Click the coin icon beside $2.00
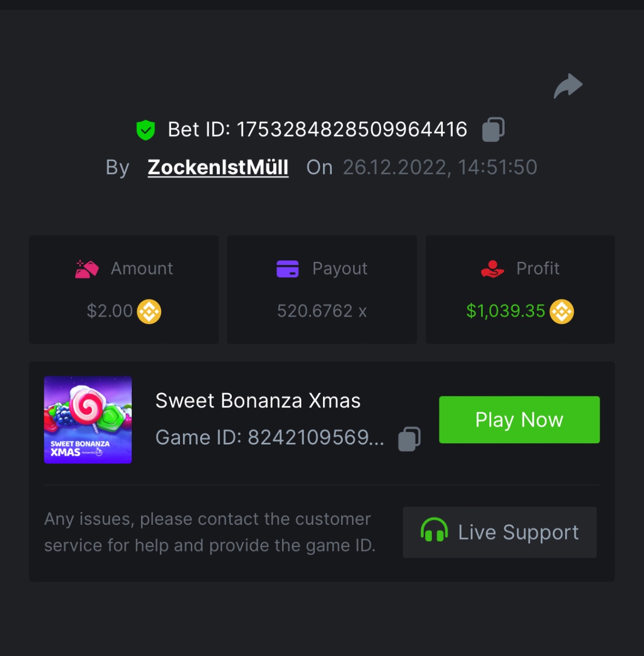Image resolution: width=644 pixels, height=656 pixels. [x=149, y=312]
